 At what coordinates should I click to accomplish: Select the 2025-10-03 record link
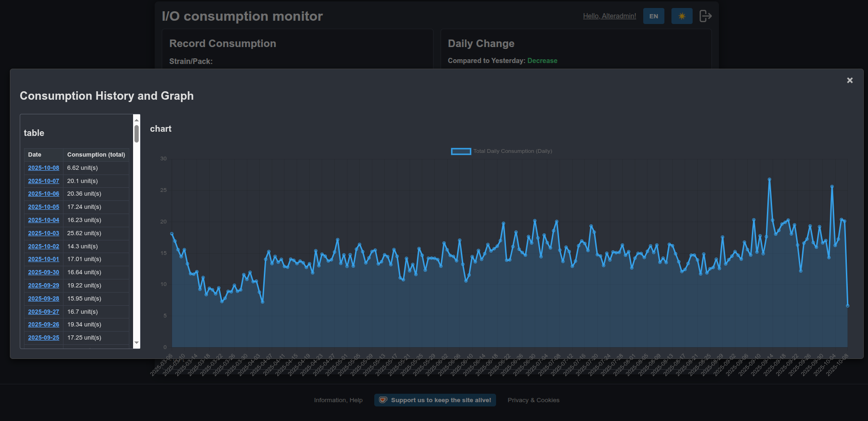point(44,233)
